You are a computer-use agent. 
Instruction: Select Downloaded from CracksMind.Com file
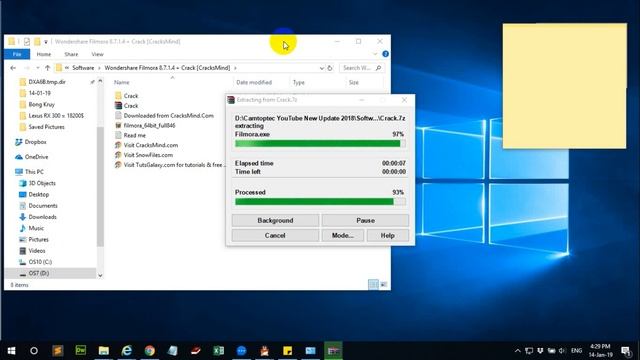pyautogui.click(x=169, y=116)
